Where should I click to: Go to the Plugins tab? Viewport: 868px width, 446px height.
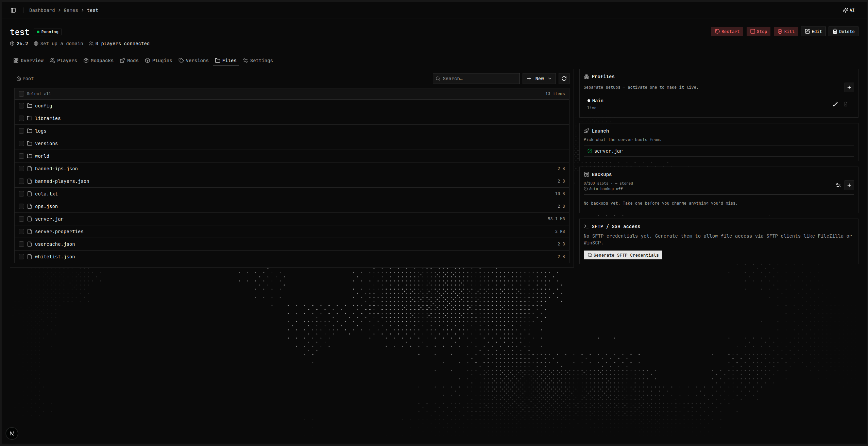[x=159, y=61]
